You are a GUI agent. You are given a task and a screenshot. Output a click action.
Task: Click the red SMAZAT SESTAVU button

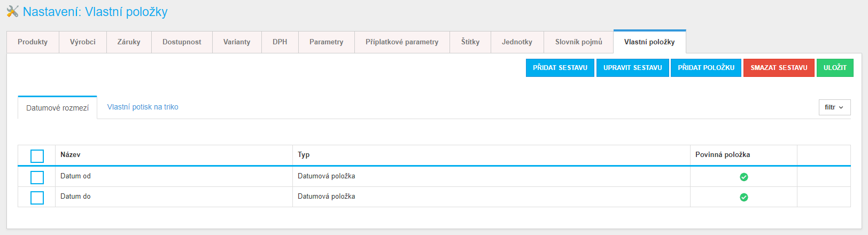click(779, 68)
